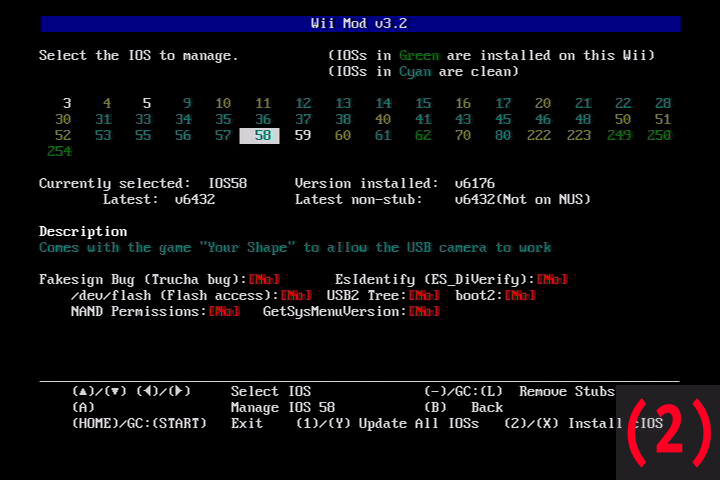720x480 pixels.
Task: Click the Latest v6432 value
Action: pos(195,200)
